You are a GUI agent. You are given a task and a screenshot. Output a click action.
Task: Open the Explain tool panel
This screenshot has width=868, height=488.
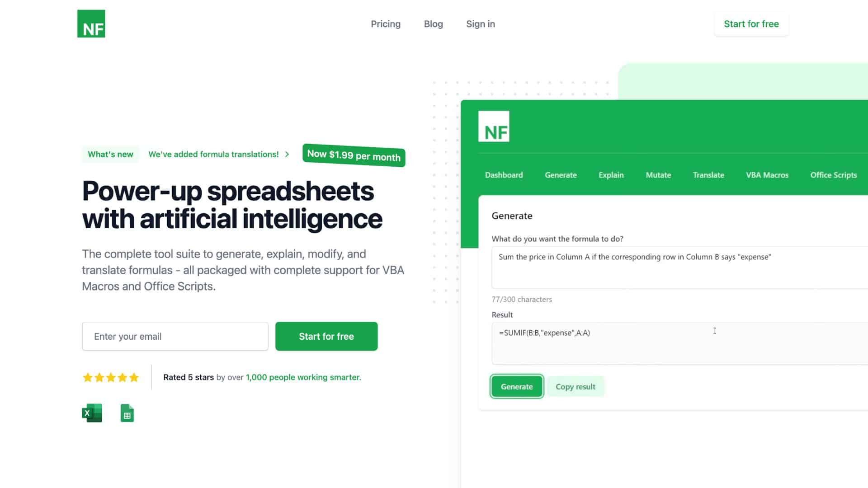(611, 174)
